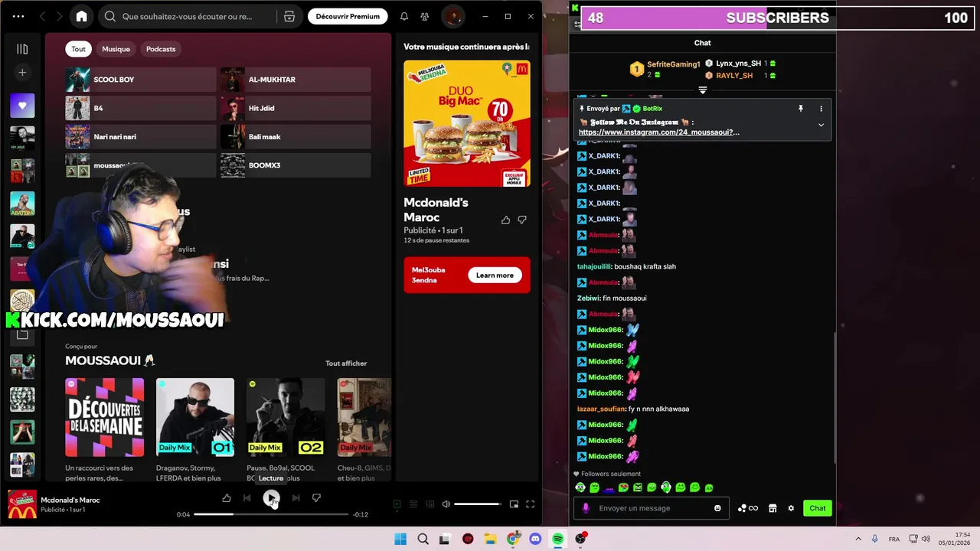The width and height of the screenshot is (980, 551).
Task: Open Windows taskbar search
Action: (x=423, y=539)
